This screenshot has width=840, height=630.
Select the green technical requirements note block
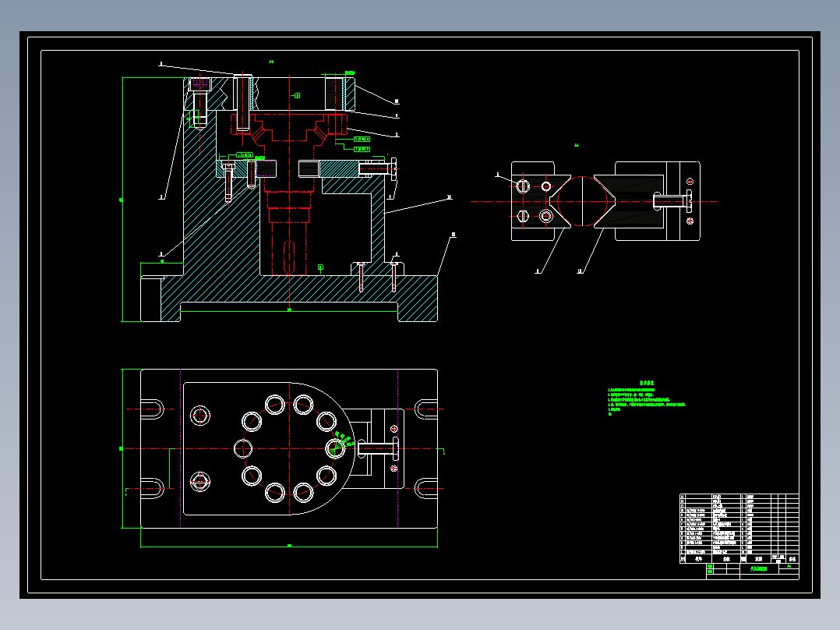[647, 398]
